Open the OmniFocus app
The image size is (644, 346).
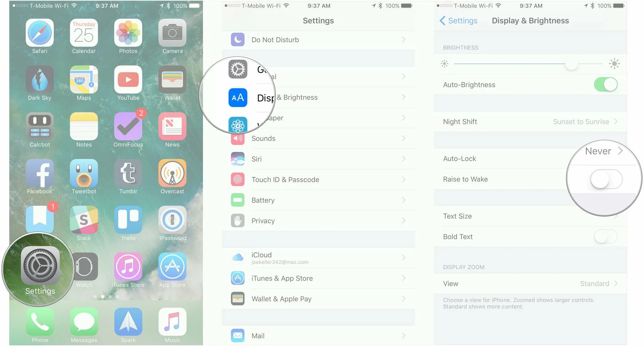(x=128, y=128)
